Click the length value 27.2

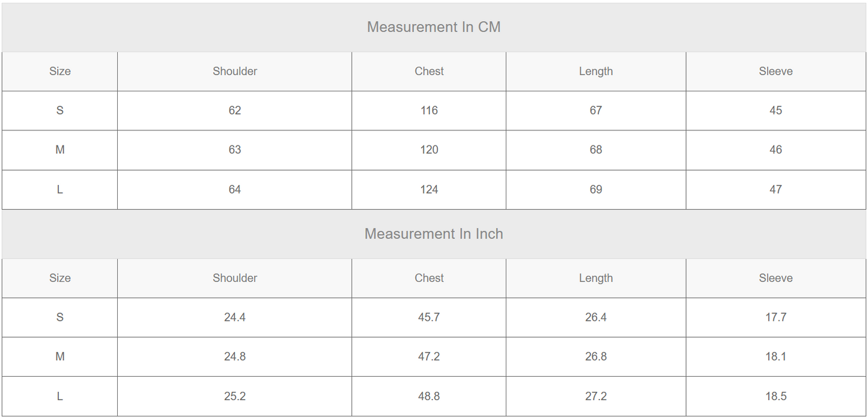tap(596, 397)
